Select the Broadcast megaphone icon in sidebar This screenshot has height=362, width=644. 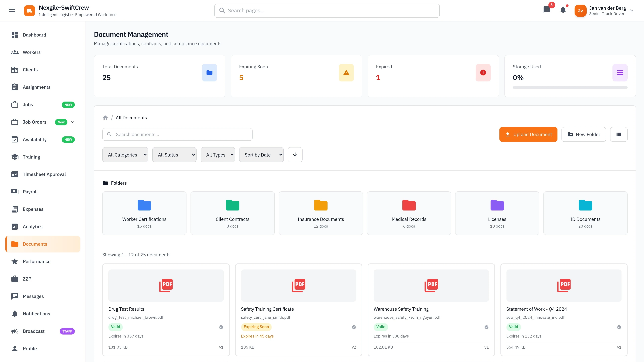pos(15,331)
